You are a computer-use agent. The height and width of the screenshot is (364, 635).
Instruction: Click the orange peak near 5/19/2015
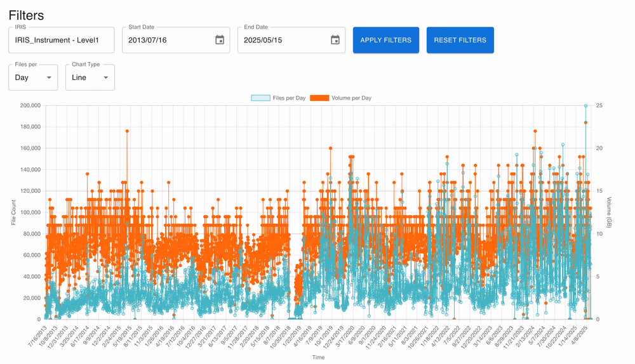tap(127, 131)
